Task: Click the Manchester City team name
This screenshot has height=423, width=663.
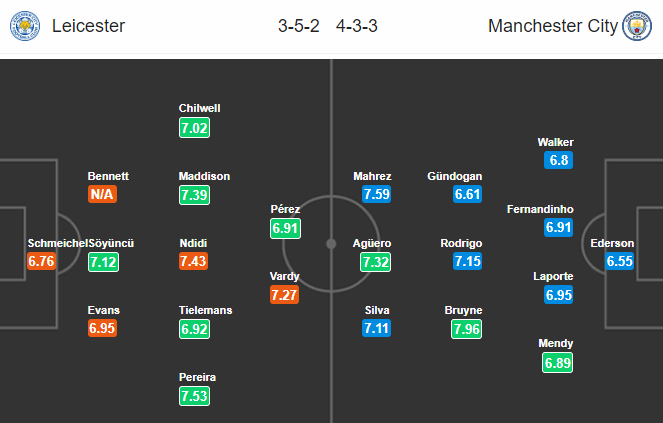Action: [x=553, y=26]
